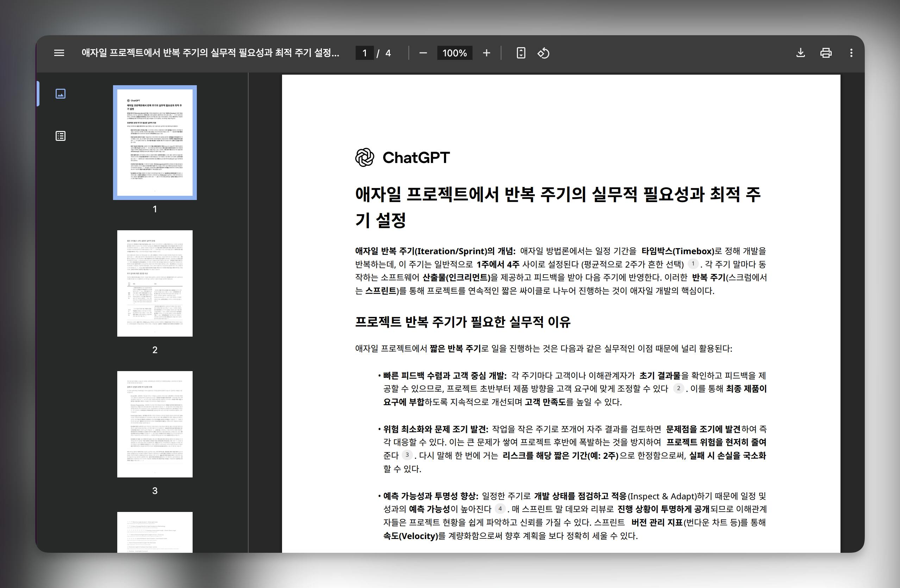Click the heading '프로젝트 반복 주기가 필요한 실무적 이유'
The image size is (900, 588).
coord(463,322)
